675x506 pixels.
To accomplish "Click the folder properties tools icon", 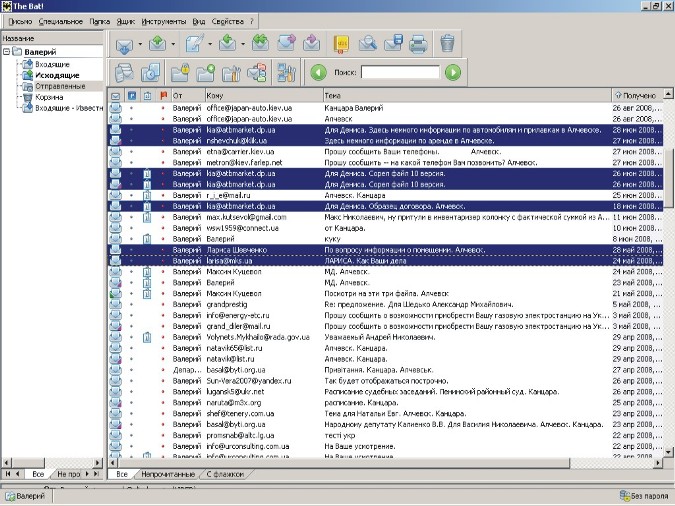I will click(x=231, y=72).
